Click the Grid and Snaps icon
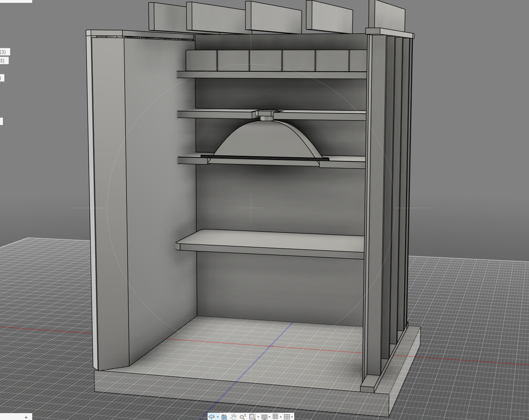 [275, 417]
